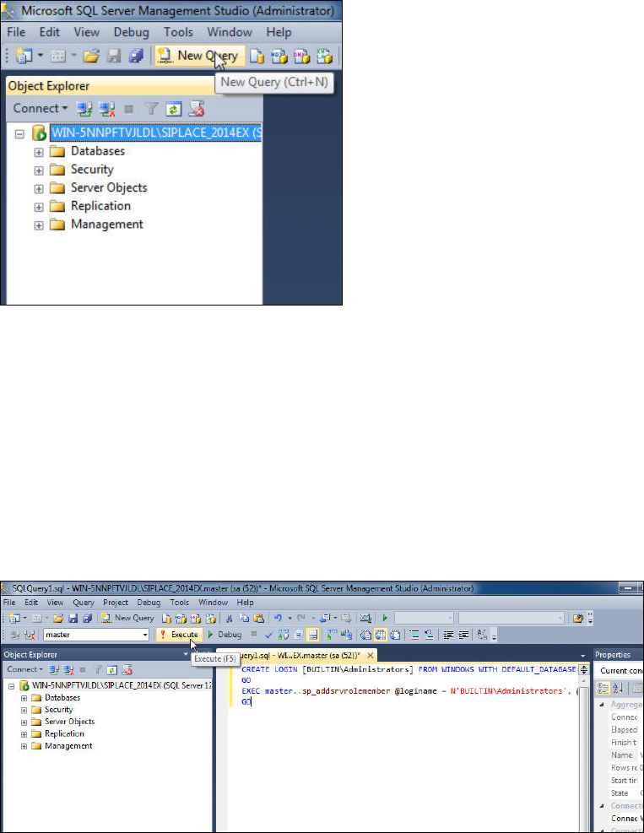Open Tools menu in top window
Viewport: 644px width, 833px height.
(x=178, y=32)
